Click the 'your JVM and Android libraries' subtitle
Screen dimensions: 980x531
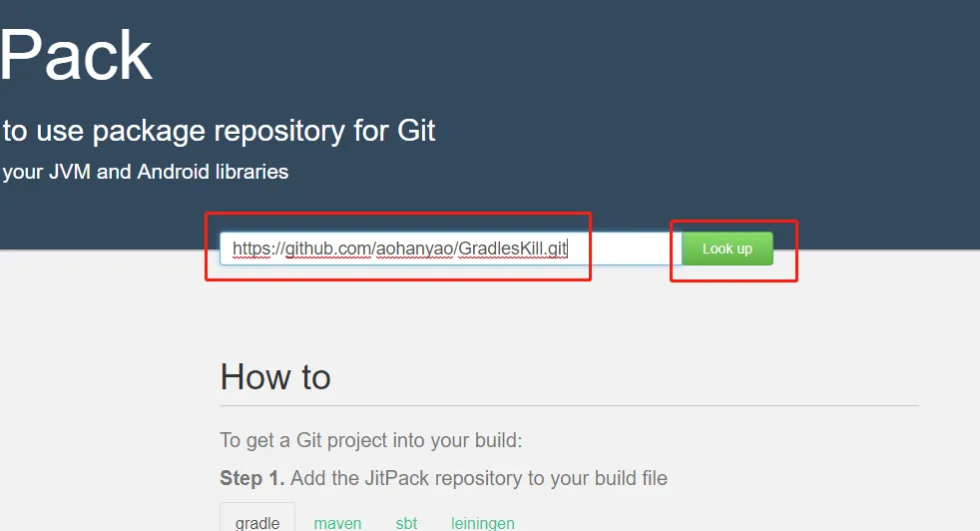145,172
